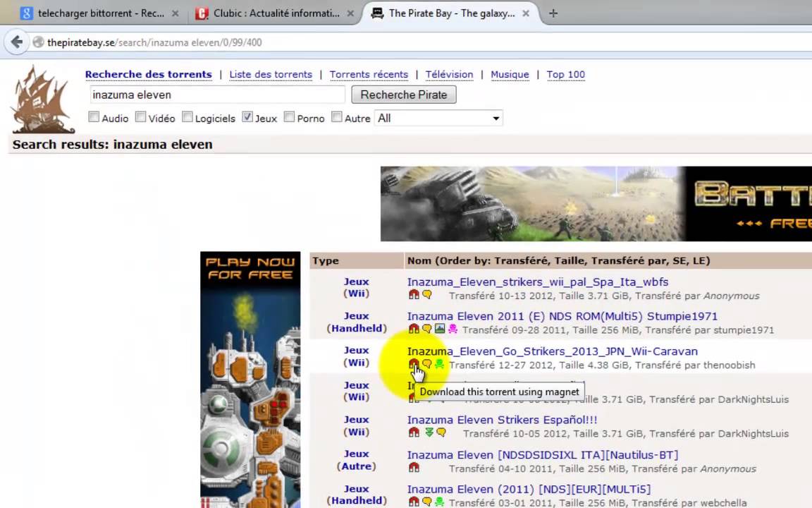Open Télévision link
The width and height of the screenshot is (812, 508).
(x=450, y=74)
